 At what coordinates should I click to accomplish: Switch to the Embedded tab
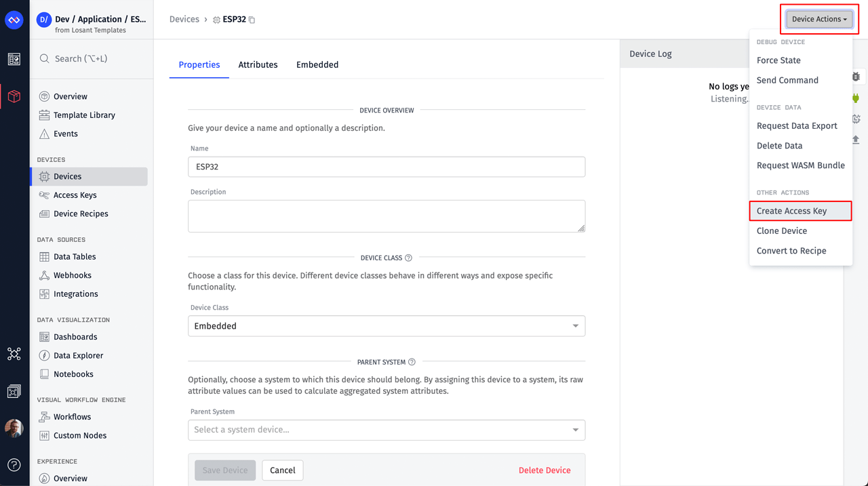pyautogui.click(x=317, y=65)
